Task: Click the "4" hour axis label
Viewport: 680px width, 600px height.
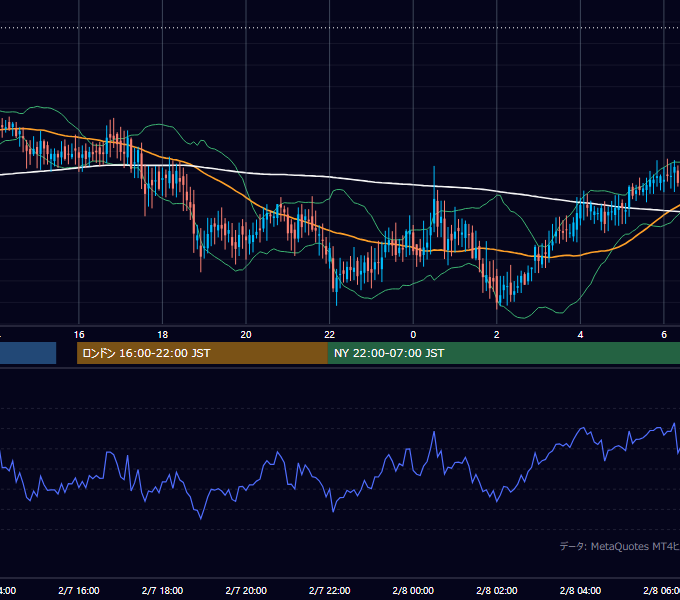Action: 580,335
